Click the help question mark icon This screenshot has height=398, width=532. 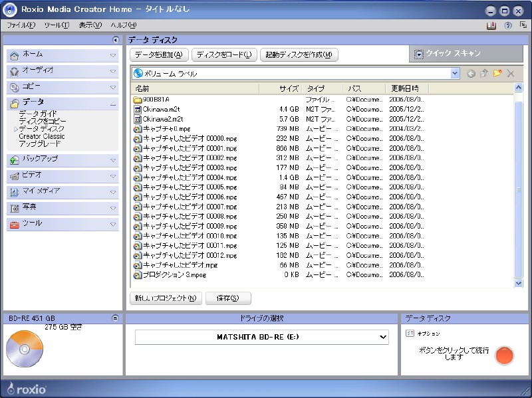pos(508,25)
